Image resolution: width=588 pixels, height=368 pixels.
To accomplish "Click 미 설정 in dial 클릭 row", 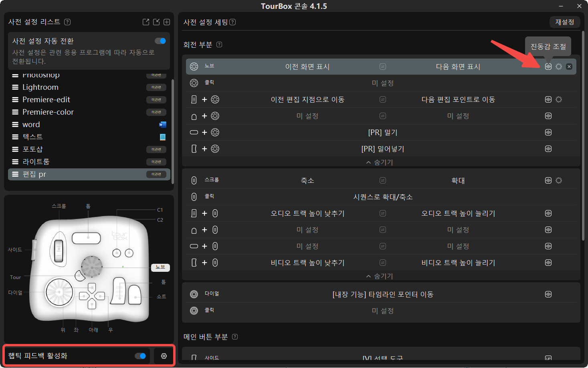I will pyautogui.click(x=383, y=311).
